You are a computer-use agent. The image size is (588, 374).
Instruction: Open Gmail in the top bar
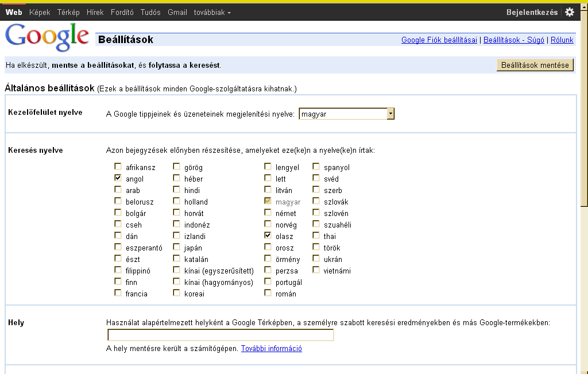tap(177, 13)
